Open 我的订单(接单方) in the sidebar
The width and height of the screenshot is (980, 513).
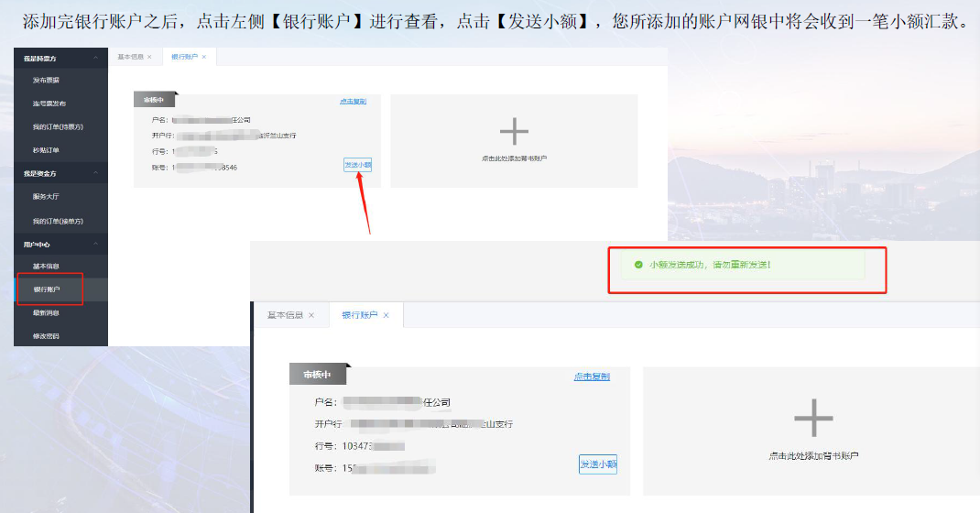pyautogui.click(x=58, y=221)
